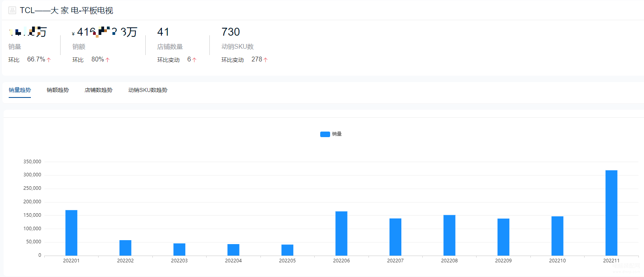Image resolution: width=644 pixels, height=277 pixels.
Task: Click the 41 店铺数量 figure
Action: (x=163, y=32)
